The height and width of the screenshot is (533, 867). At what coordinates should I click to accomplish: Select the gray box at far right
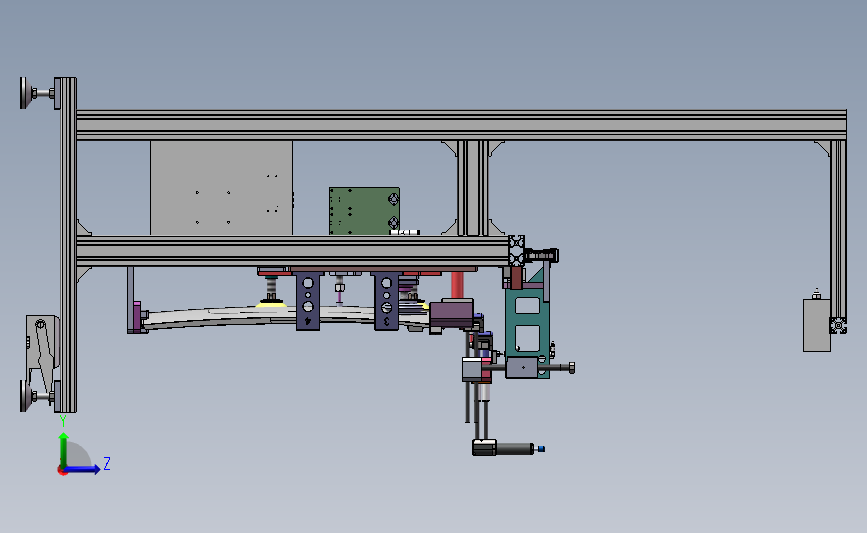click(817, 325)
